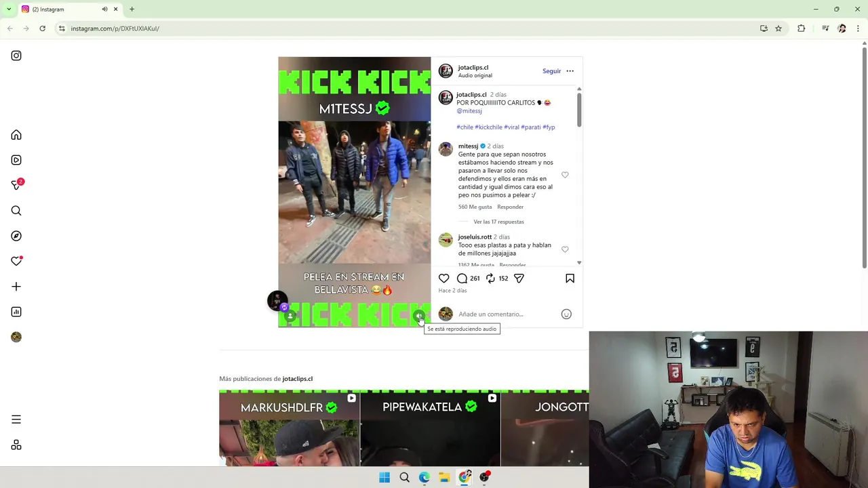Viewport: 868px width, 488px height.
Task: Click the floating avatar beside the video
Action: tap(277, 300)
